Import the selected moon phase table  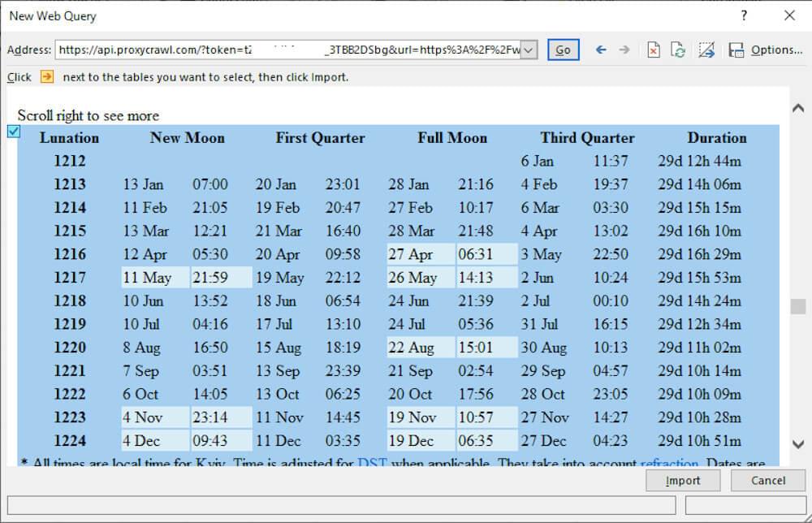[683, 480]
